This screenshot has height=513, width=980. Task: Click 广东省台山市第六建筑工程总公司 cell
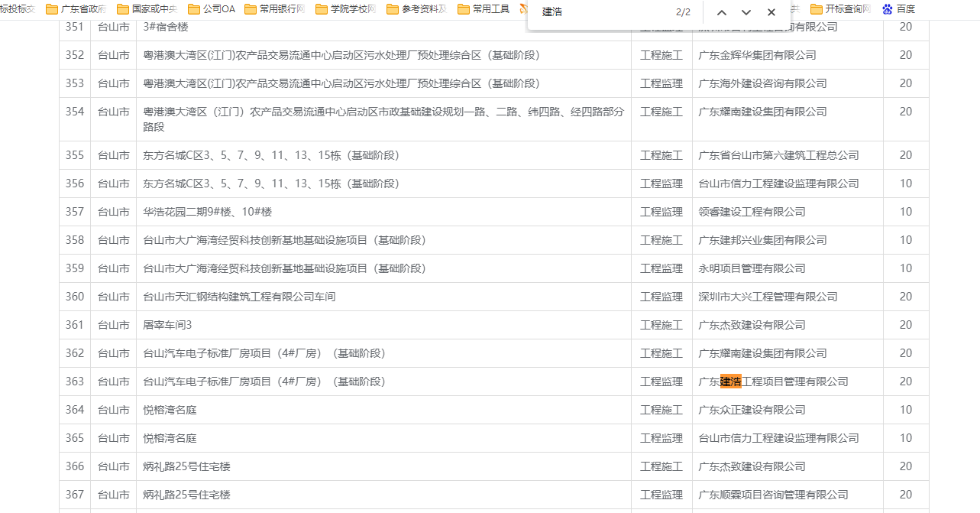click(x=778, y=155)
